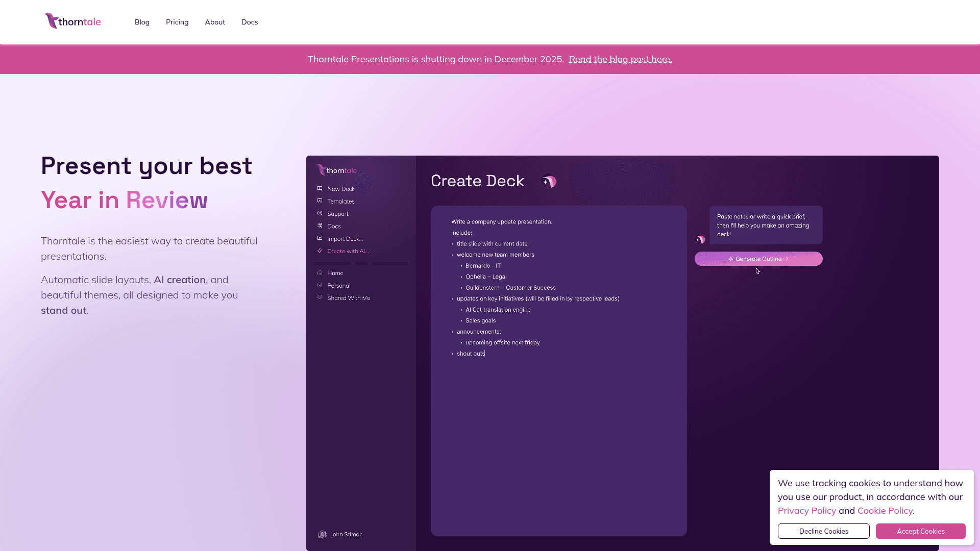Viewport: 980px width, 551px height.
Task: Click the 'title slide with current date' bullet
Action: click(492, 244)
